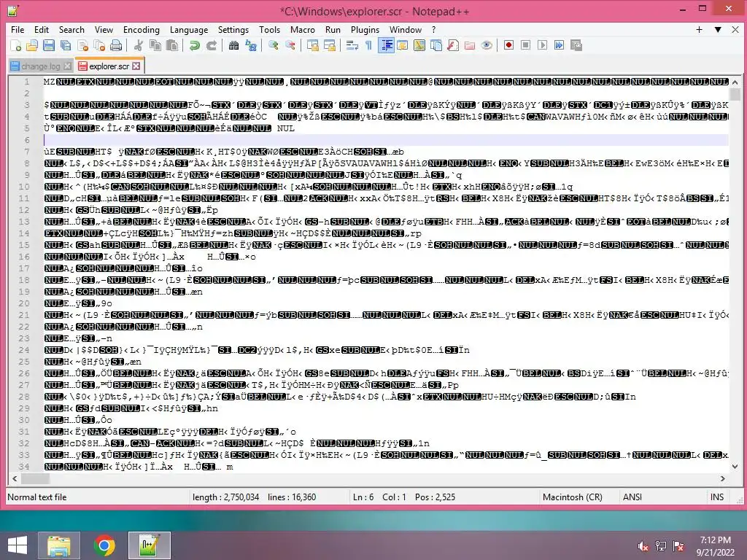Zoom in using the magnifier plus icon
The image size is (747, 560).
click(x=274, y=45)
